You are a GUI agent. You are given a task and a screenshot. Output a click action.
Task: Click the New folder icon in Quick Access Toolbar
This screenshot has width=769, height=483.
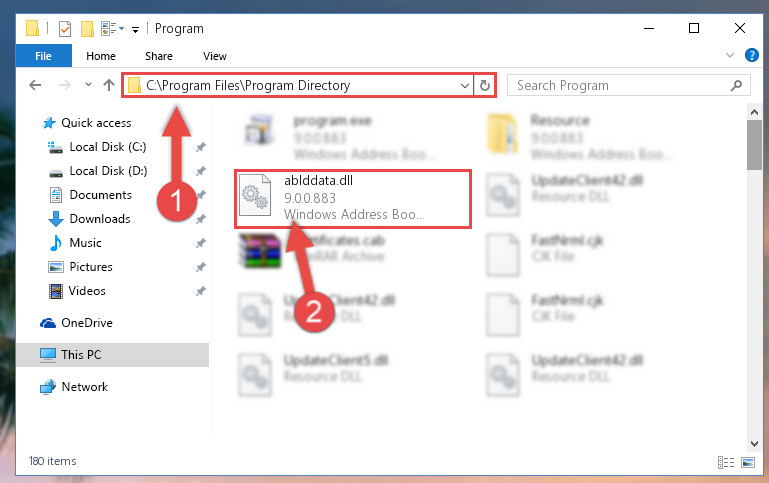(87, 29)
